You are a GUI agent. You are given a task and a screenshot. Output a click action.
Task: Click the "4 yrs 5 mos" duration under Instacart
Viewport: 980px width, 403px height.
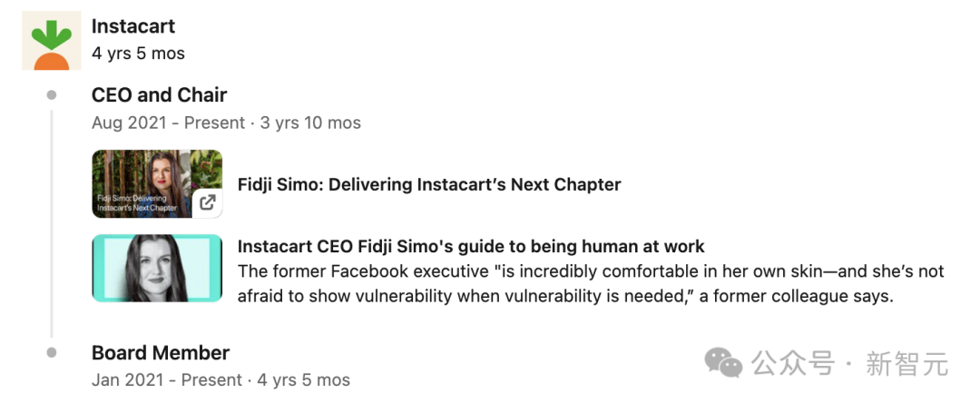coord(138,54)
